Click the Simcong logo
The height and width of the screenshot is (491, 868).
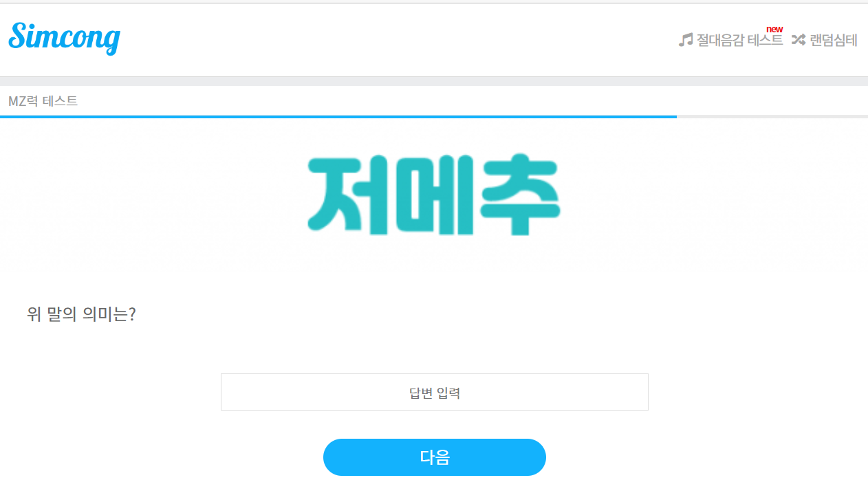tap(65, 37)
